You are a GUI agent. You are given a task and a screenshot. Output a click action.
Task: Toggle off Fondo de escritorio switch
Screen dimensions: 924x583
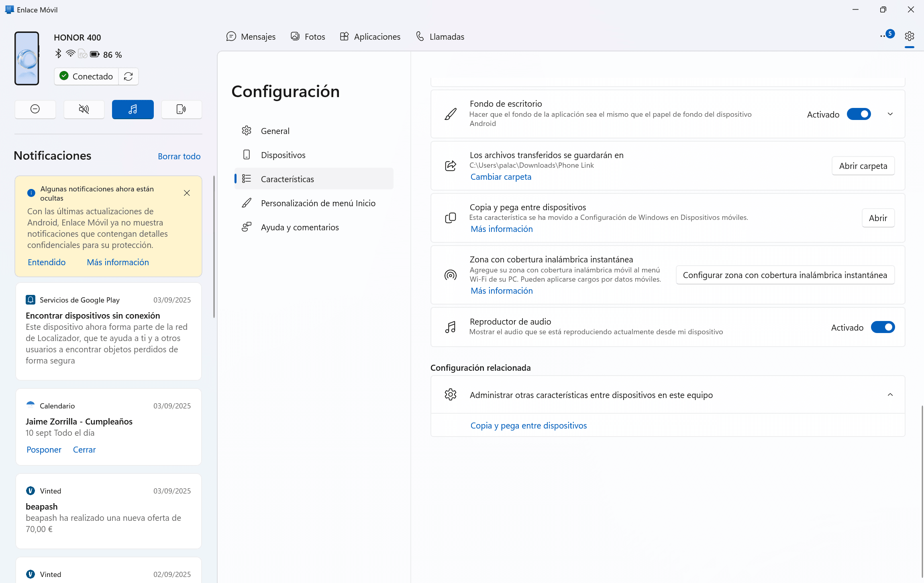(x=859, y=114)
